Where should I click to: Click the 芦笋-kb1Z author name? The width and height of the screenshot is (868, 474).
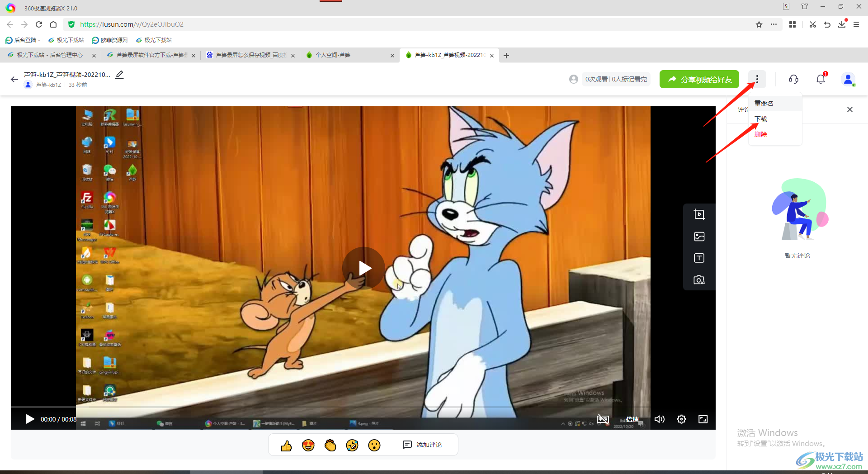click(x=48, y=85)
